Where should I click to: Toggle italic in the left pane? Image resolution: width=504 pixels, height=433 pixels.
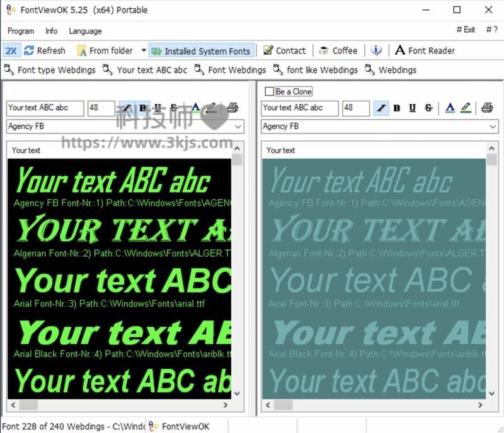point(127,108)
